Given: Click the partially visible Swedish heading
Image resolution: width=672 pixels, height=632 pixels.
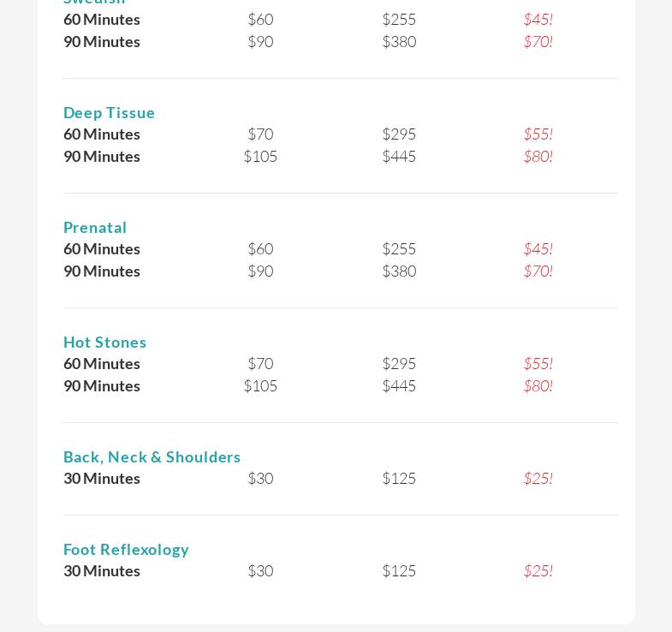Looking at the screenshot, I should tap(94, 3).
